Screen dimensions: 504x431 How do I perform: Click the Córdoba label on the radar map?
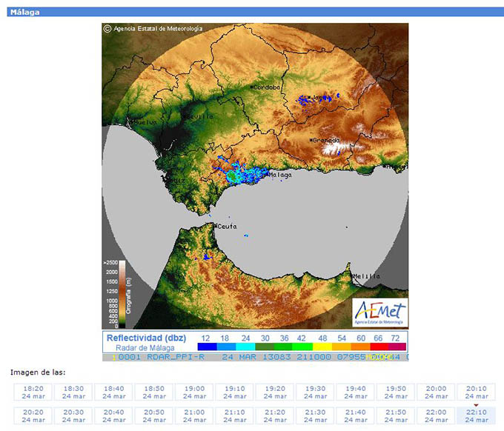pos(267,87)
